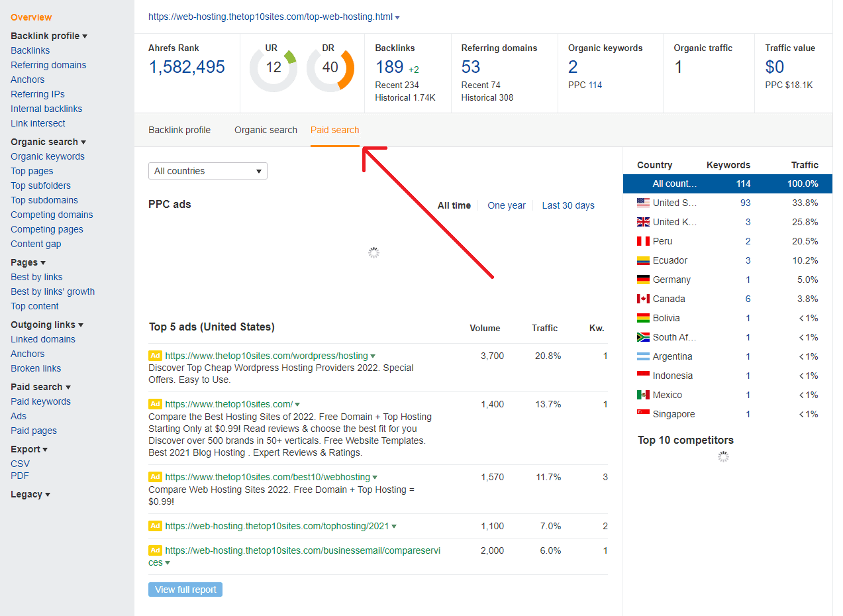
Task: Click the Ad badge on the wordpress/hosting ad
Action: (155, 355)
